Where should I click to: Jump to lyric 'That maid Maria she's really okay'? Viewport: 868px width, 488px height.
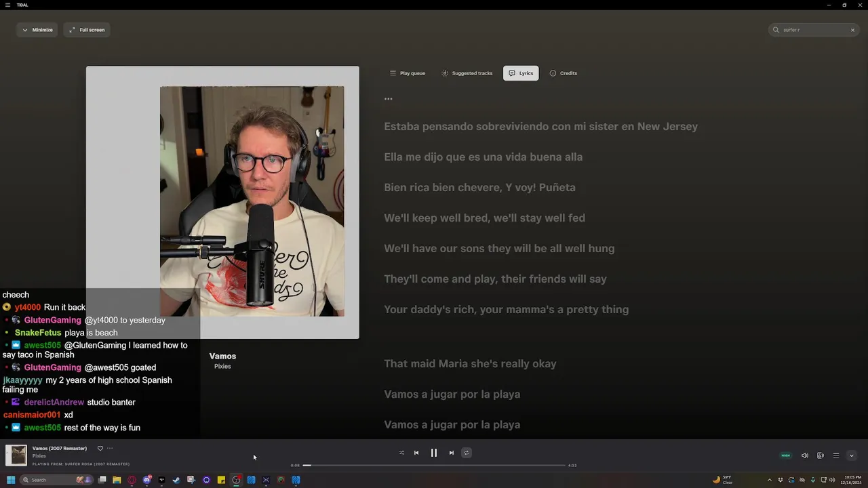(x=470, y=364)
